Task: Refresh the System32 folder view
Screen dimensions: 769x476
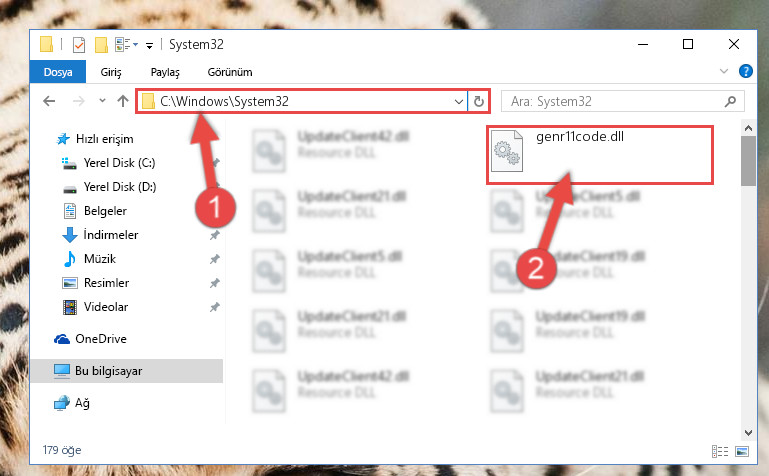Action: [x=479, y=101]
